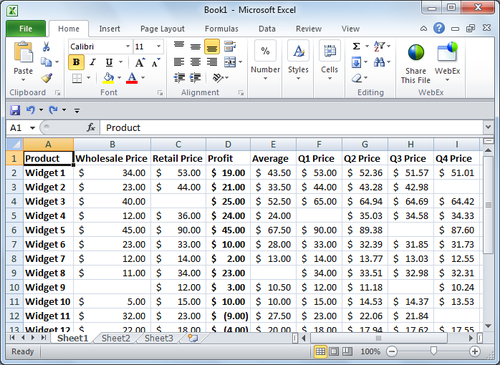Viewport: 500px width, 365px height.
Task: Open Sheet2 worksheet tab
Action: [116, 338]
